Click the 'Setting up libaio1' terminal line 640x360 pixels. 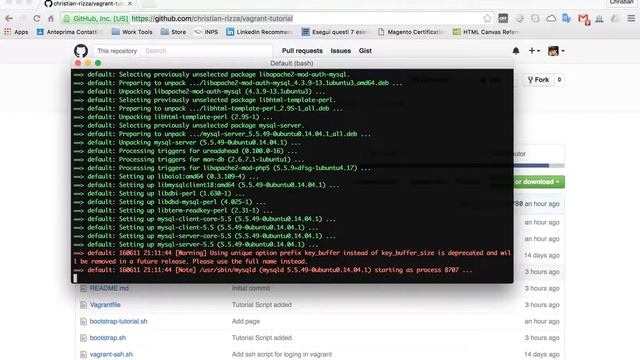point(166,176)
